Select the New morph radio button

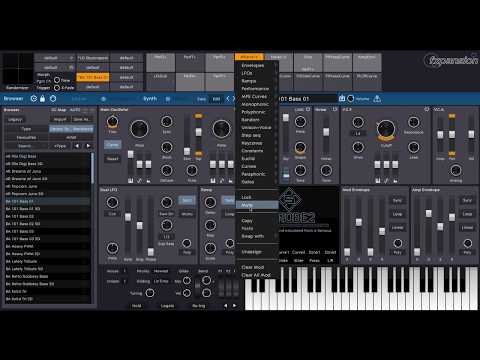57,80
